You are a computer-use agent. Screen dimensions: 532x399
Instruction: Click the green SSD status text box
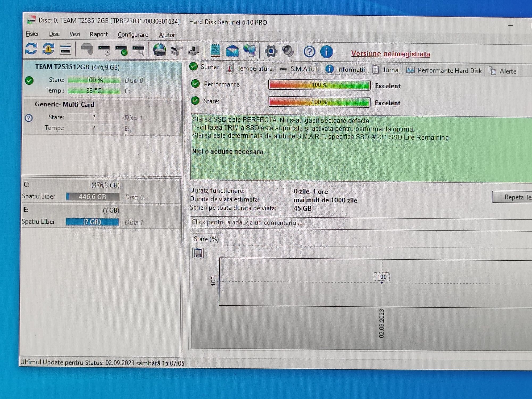[x=361, y=148]
